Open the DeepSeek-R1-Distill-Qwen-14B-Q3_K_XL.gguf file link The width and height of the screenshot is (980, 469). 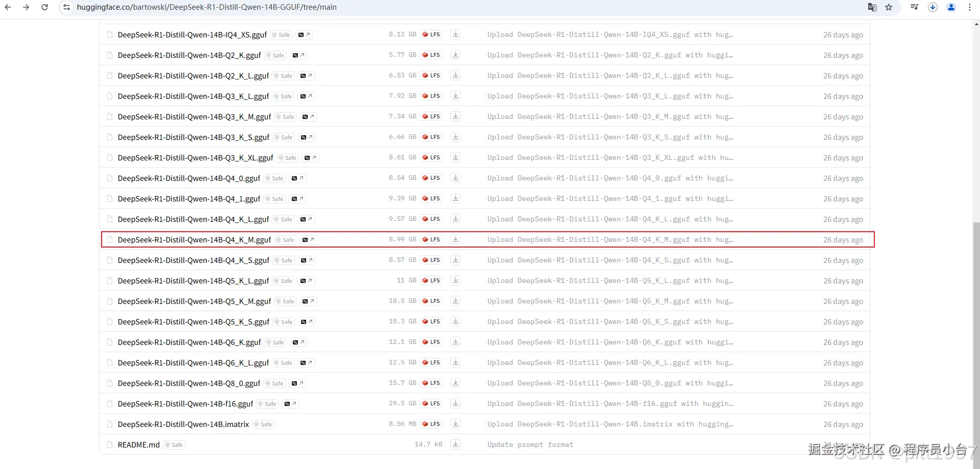(x=195, y=158)
